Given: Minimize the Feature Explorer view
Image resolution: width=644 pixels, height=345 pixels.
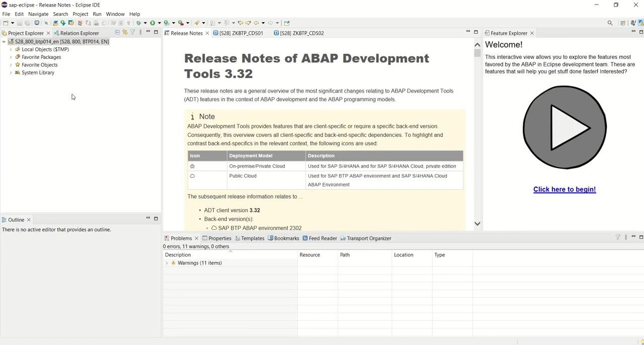Looking at the screenshot, I should (x=633, y=32).
